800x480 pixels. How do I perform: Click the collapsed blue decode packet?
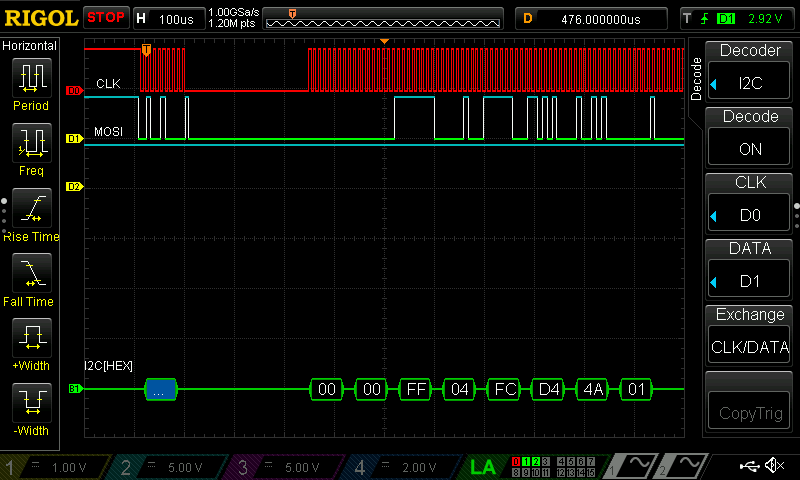coord(161,389)
